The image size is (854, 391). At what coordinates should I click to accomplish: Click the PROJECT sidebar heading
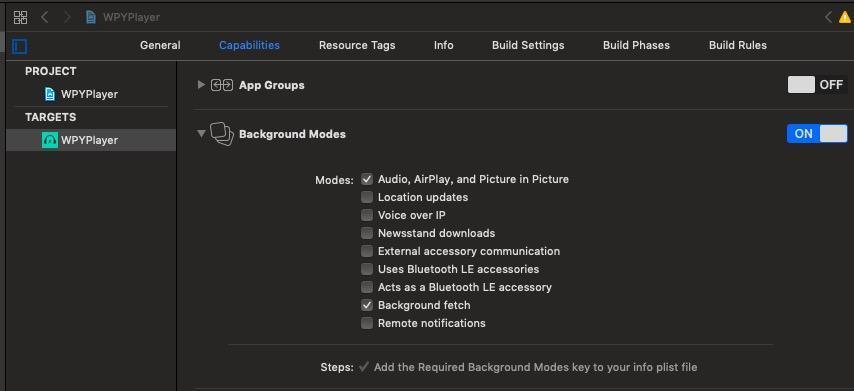(51, 71)
